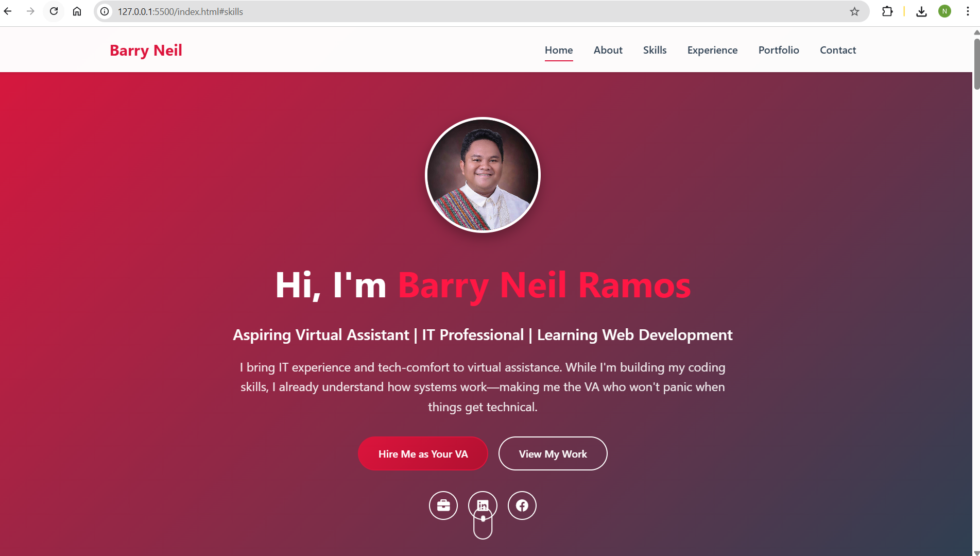Click the Barry Neil logo link
The height and width of the screenshot is (556, 980).
click(146, 50)
